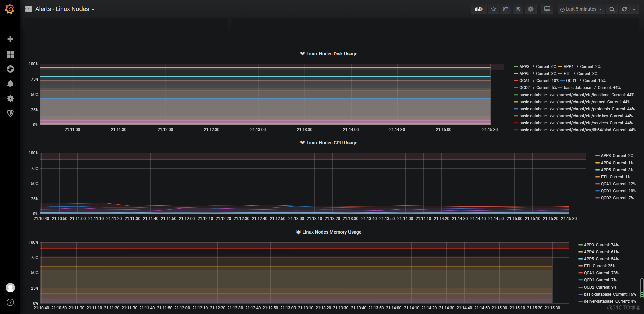Open the Alerts - Linux Nodes dashboard dropdown
This screenshot has height=314, width=644.
pos(65,9)
